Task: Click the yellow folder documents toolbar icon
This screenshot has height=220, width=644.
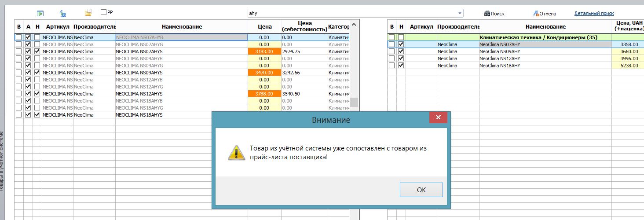Action: pos(88,13)
